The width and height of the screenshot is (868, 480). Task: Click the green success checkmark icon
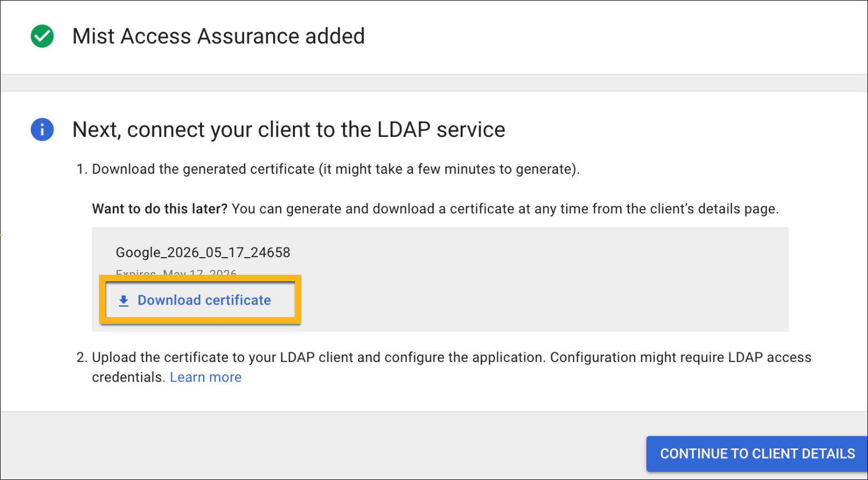point(42,36)
